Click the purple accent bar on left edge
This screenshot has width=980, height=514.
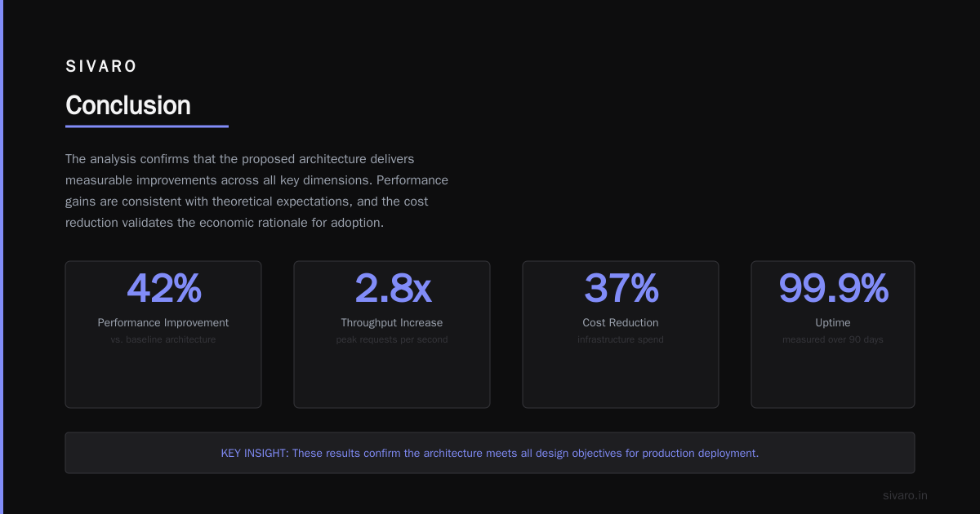[2, 257]
